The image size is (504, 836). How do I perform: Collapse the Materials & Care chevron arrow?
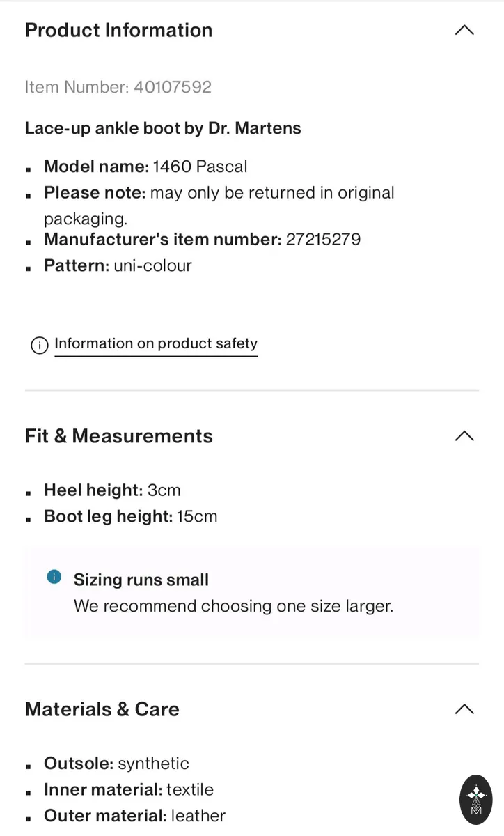coord(464,709)
